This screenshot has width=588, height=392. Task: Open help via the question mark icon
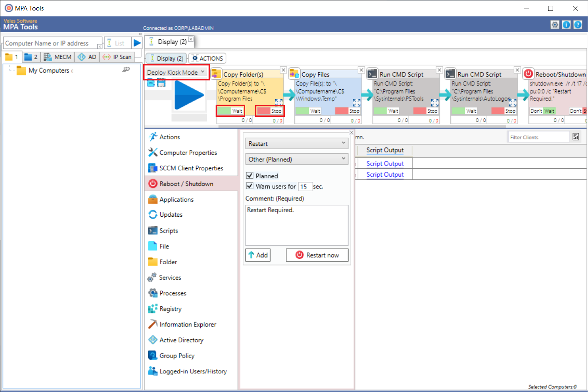click(x=578, y=25)
